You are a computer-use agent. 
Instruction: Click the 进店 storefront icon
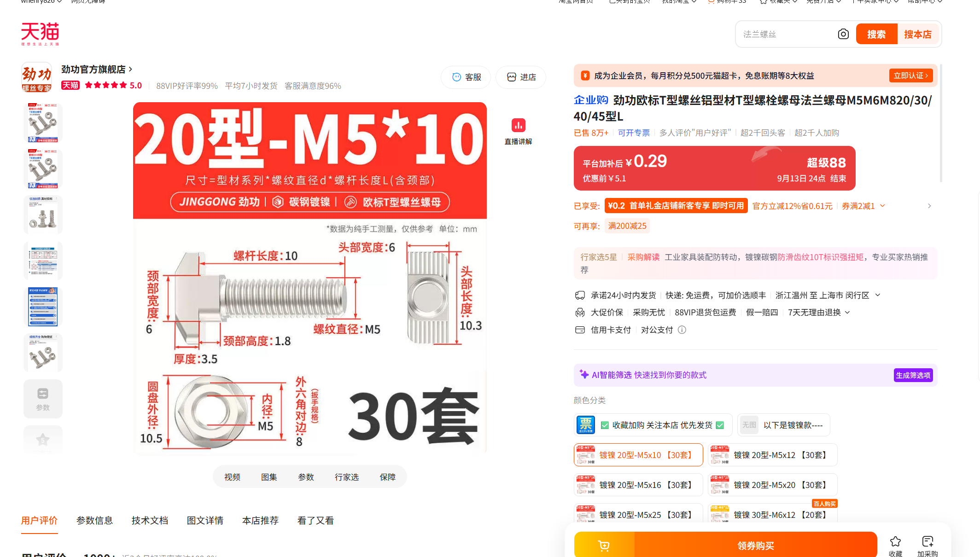(512, 77)
